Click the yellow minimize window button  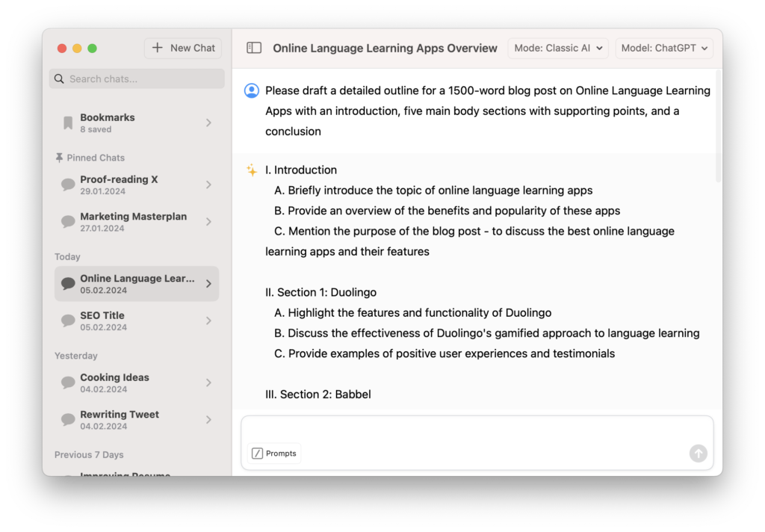pyautogui.click(x=77, y=49)
